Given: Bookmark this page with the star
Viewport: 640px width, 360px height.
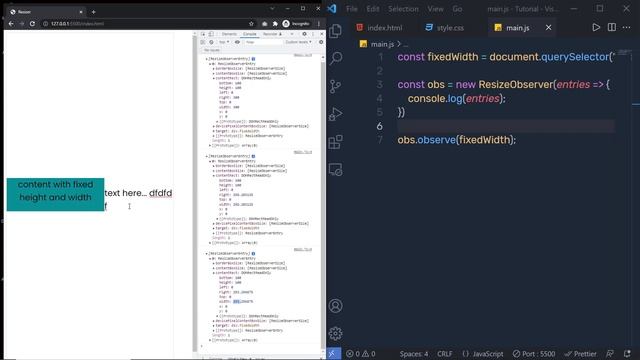Looking at the screenshot, I should [x=251, y=24].
